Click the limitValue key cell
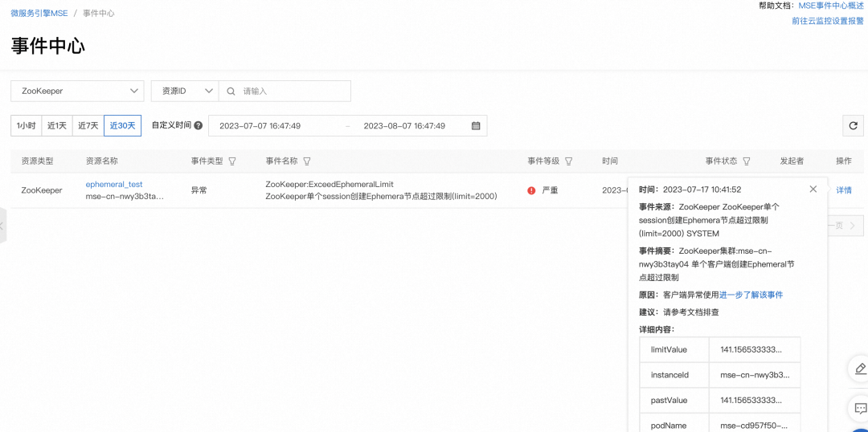Image resolution: width=868 pixels, height=432 pixels. [x=674, y=349]
